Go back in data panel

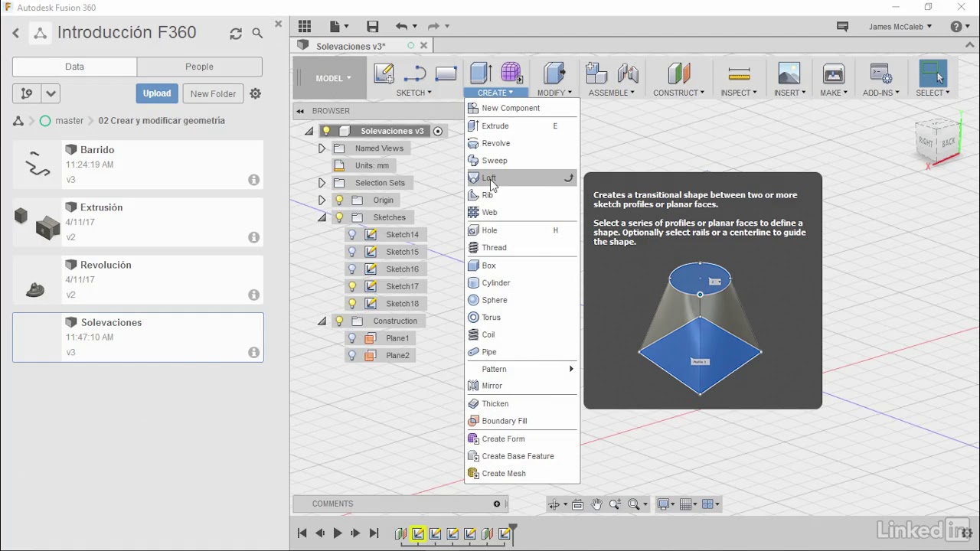pyautogui.click(x=16, y=33)
